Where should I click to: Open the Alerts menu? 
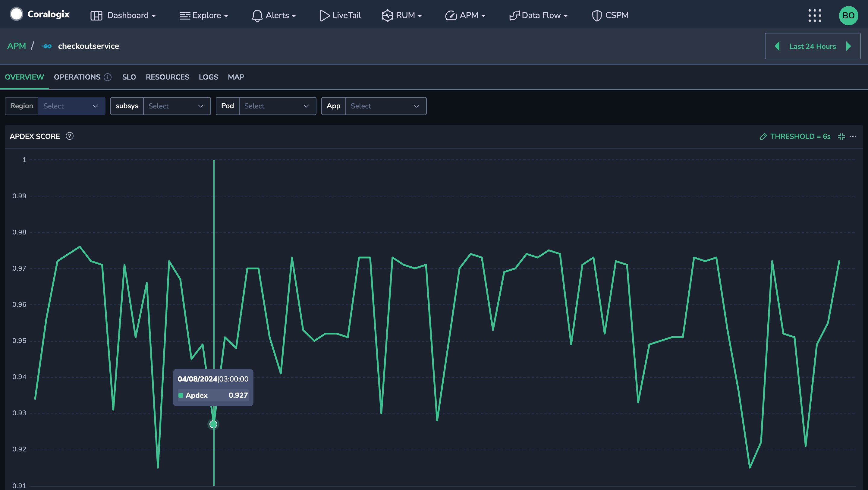tap(274, 15)
